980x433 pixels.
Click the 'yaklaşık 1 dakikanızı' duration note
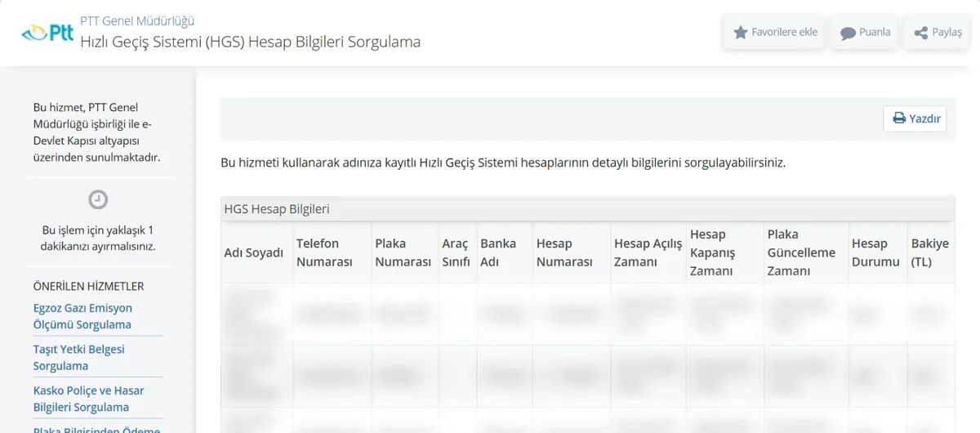tap(98, 238)
